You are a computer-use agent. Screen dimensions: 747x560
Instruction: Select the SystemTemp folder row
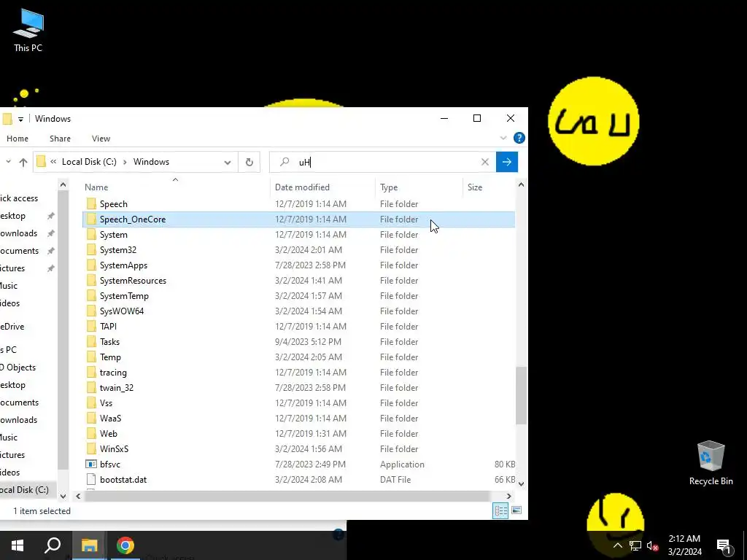298,296
